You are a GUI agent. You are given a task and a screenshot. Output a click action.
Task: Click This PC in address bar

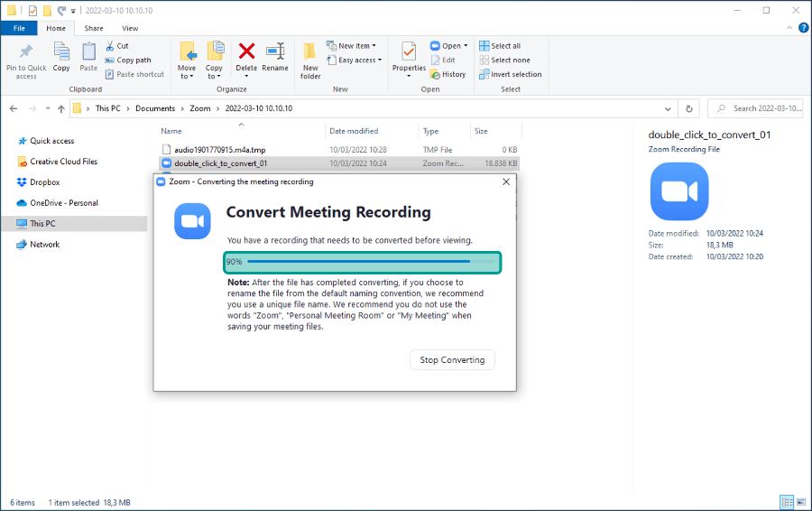pyautogui.click(x=107, y=108)
